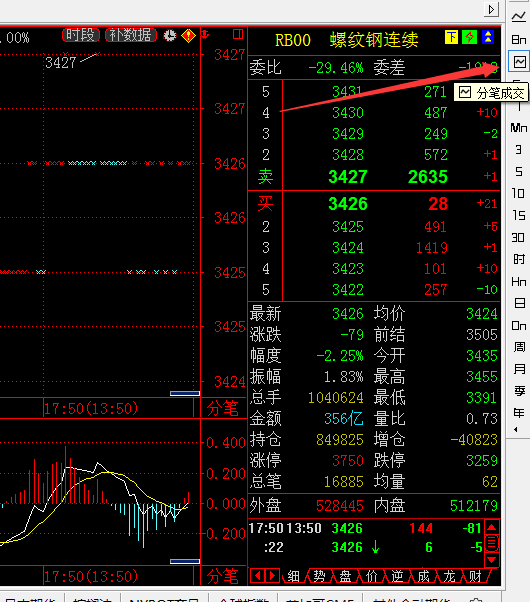Image resolution: width=530 pixels, height=602 pixels.
Task: Switch to the 3-minute period
Action: point(518,149)
